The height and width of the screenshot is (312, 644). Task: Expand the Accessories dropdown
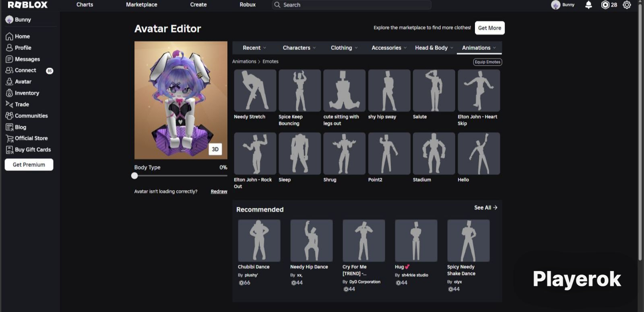click(x=389, y=48)
